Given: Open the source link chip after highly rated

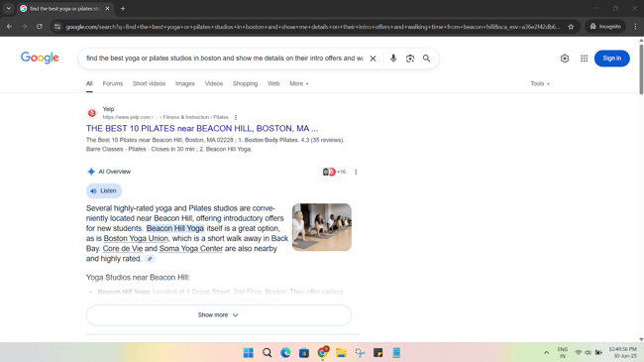Looking at the screenshot, I should [150, 259].
